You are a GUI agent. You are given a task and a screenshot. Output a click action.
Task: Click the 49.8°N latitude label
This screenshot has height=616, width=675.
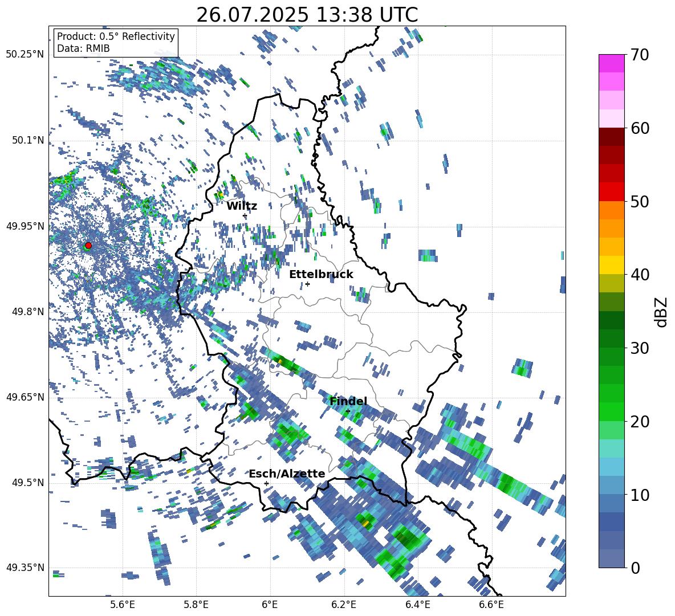[29, 312]
